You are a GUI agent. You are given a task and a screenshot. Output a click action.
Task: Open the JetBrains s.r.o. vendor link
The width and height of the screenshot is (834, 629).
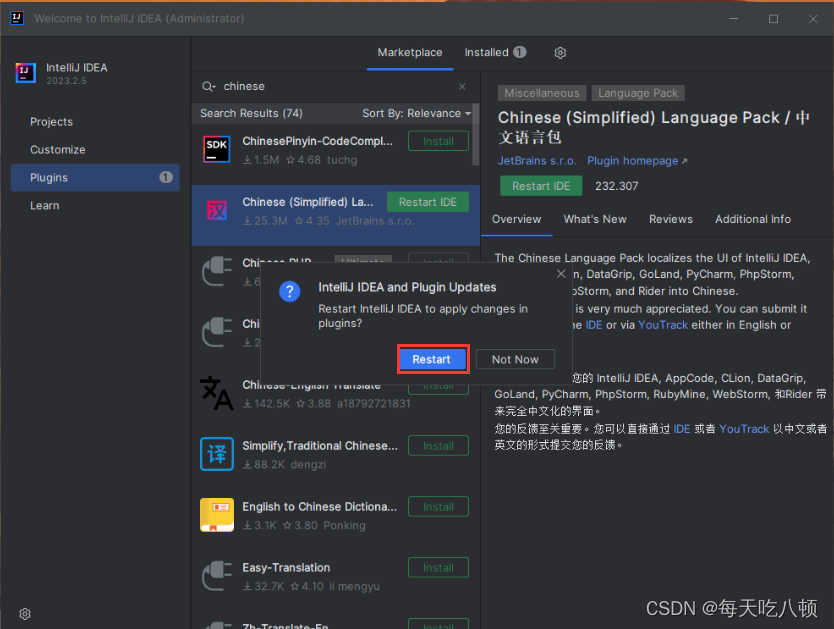click(537, 161)
